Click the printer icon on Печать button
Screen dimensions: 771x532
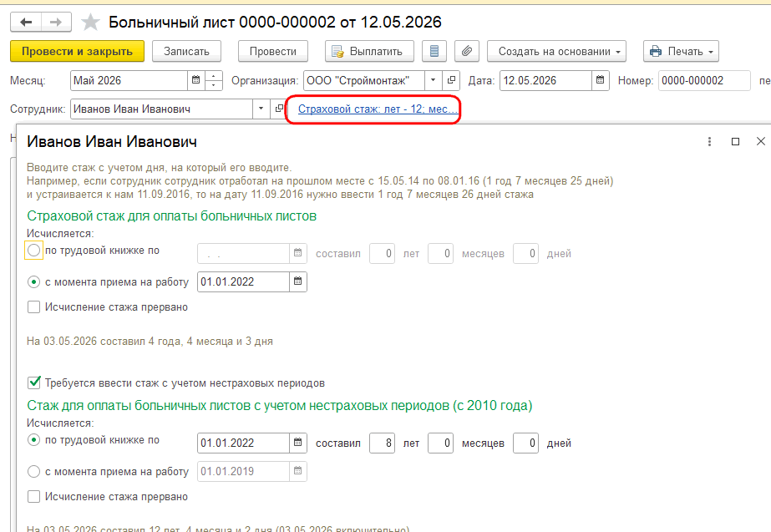coord(656,51)
